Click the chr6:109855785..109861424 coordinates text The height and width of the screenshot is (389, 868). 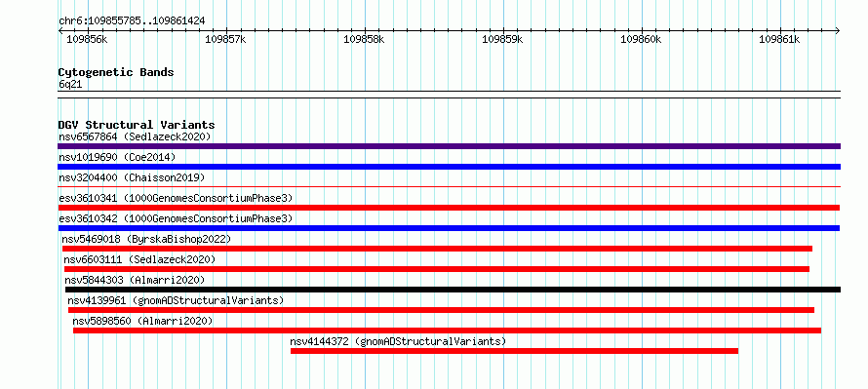click(132, 21)
